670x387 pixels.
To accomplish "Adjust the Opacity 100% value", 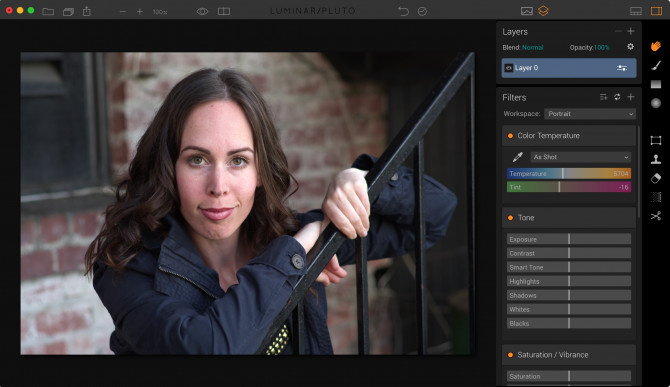I will click(601, 47).
